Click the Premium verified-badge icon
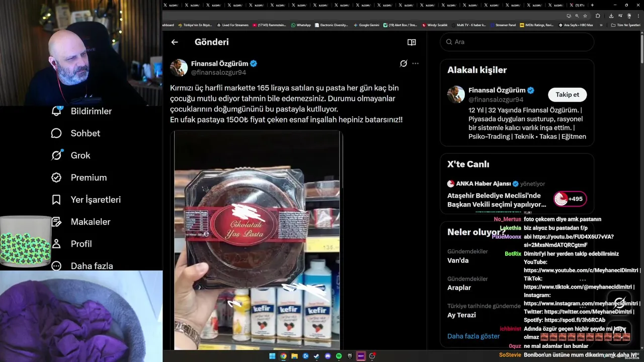644x362 pixels. [56, 177]
